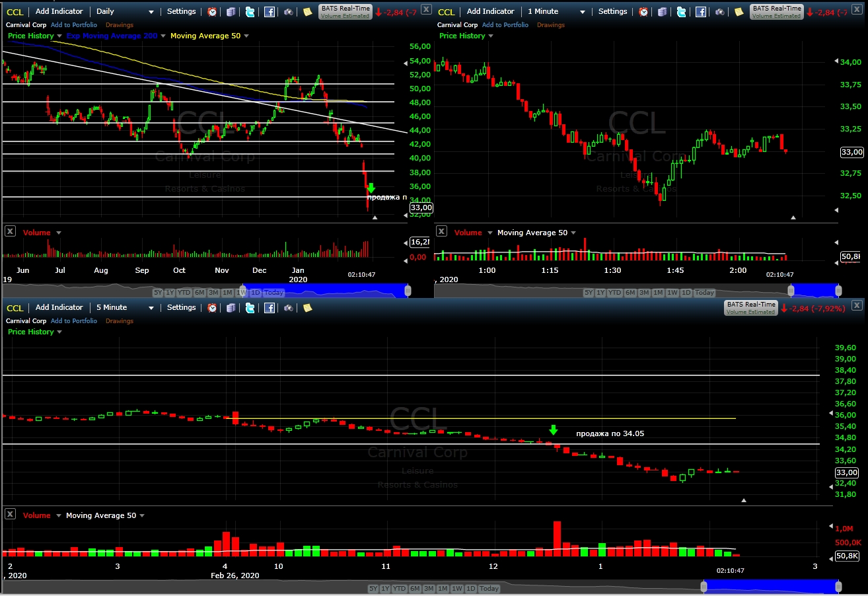Select 6M range under the 1 Minute chart
The width and height of the screenshot is (868, 596).
pos(630,293)
